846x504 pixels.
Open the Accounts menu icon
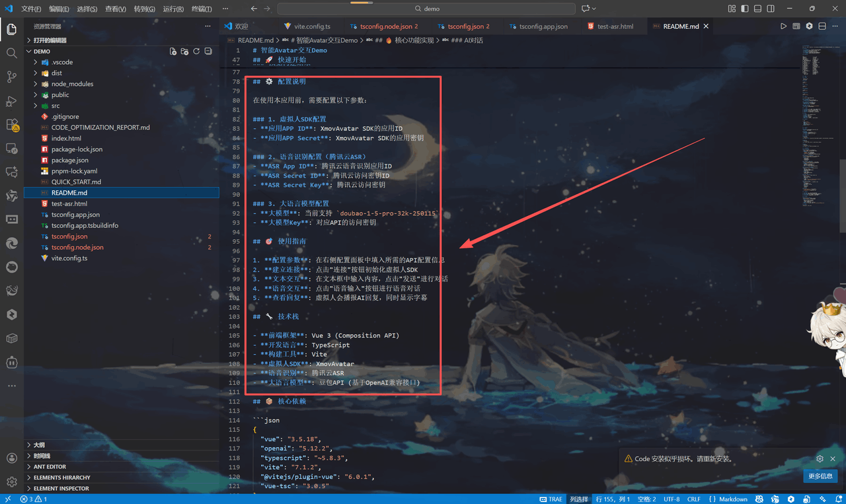11,458
